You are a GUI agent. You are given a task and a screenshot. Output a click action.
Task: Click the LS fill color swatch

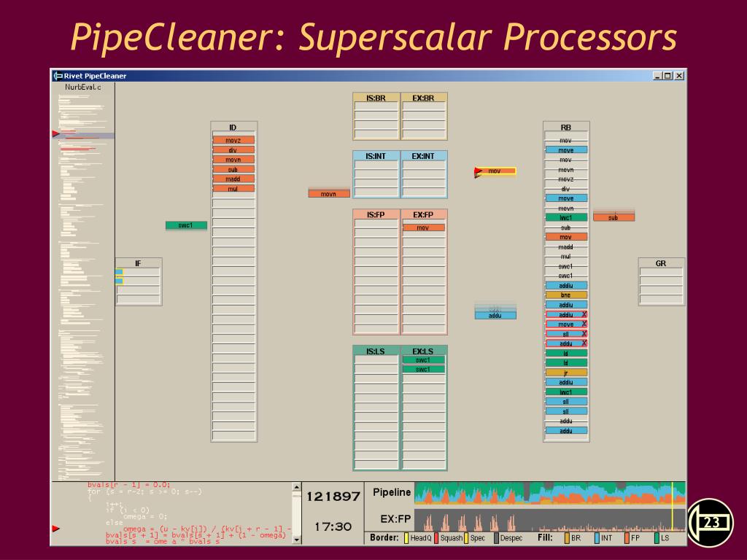pos(657,538)
